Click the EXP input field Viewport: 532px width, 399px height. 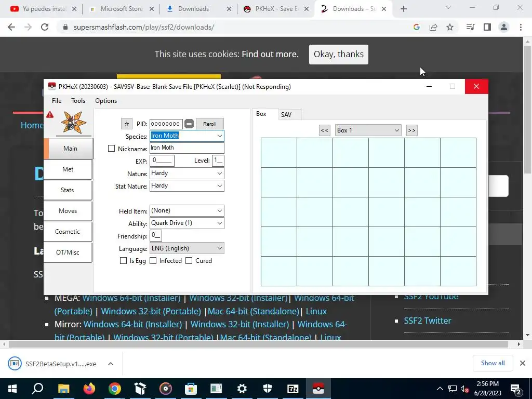pyautogui.click(x=162, y=161)
